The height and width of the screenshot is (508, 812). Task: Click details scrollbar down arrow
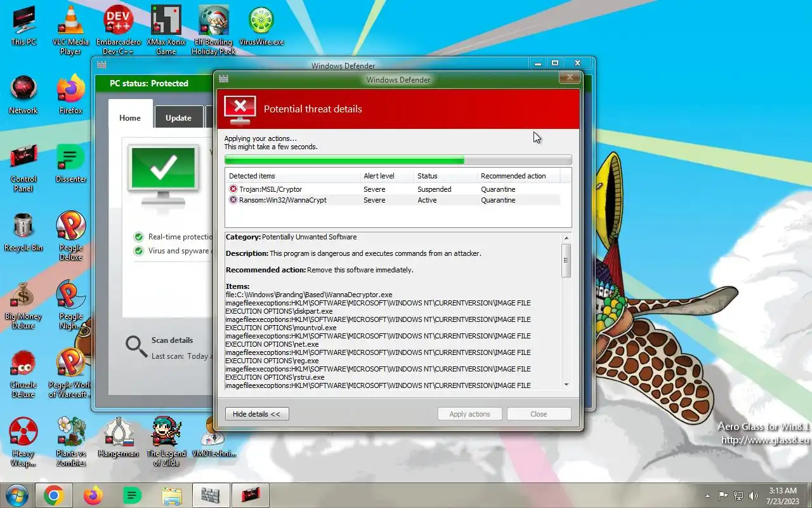(x=566, y=385)
